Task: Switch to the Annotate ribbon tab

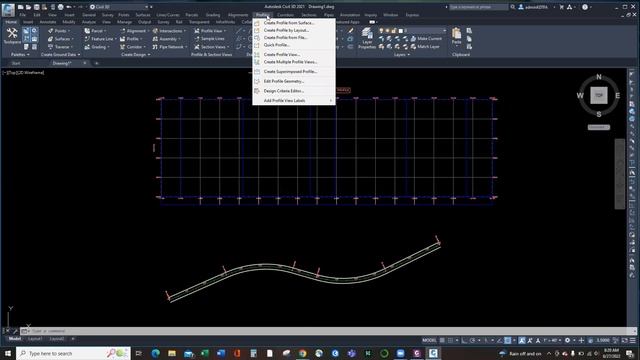Action: point(48,22)
